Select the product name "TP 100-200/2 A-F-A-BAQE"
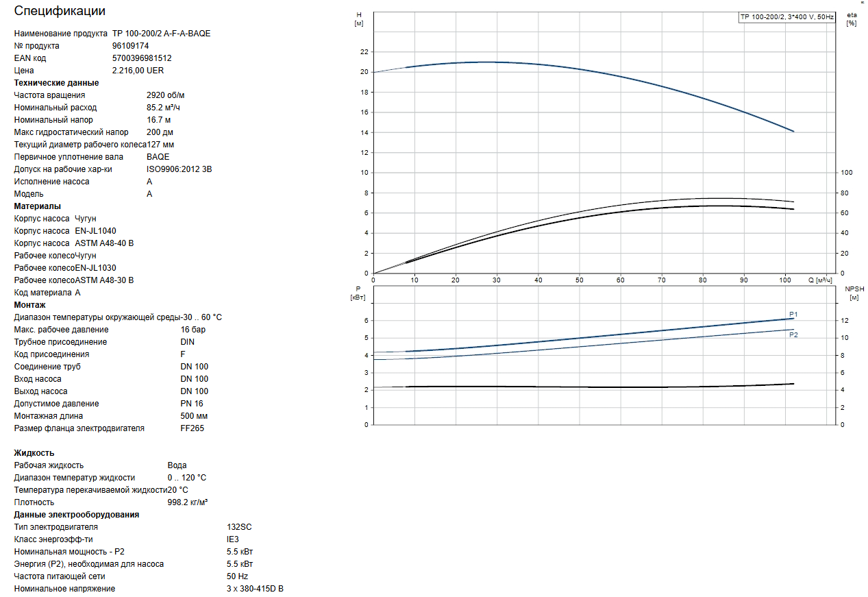 [x=162, y=34]
